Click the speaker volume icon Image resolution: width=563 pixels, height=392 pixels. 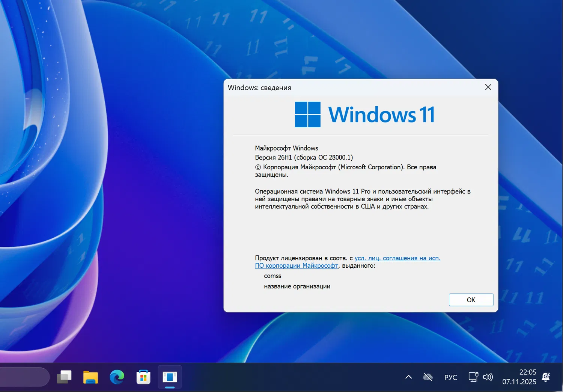[x=488, y=377]
